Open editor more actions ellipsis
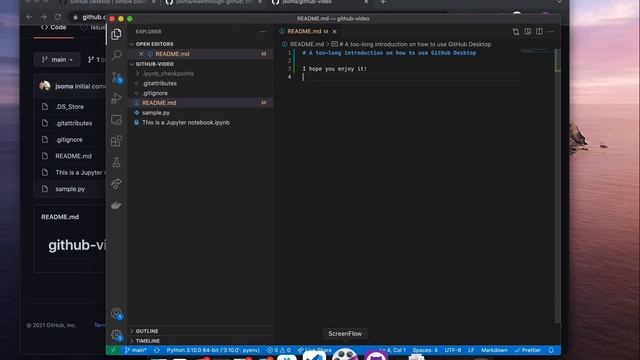640x360 pixels. point(551,31)
